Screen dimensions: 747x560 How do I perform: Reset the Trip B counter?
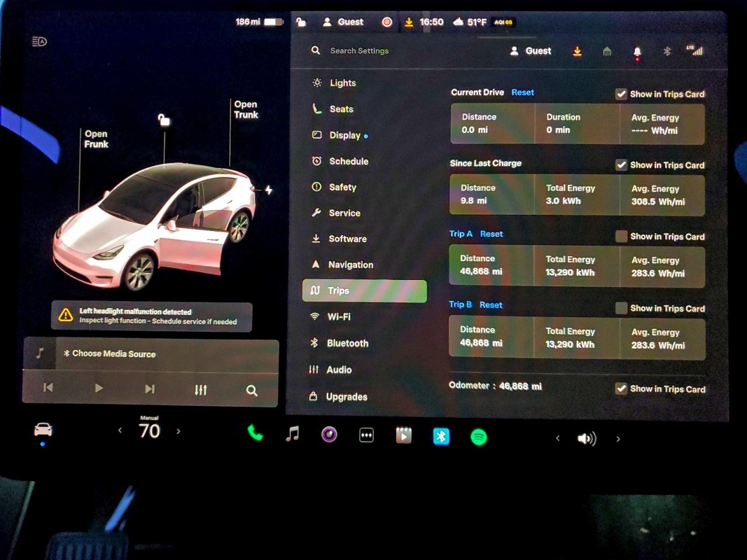[491, 305]
